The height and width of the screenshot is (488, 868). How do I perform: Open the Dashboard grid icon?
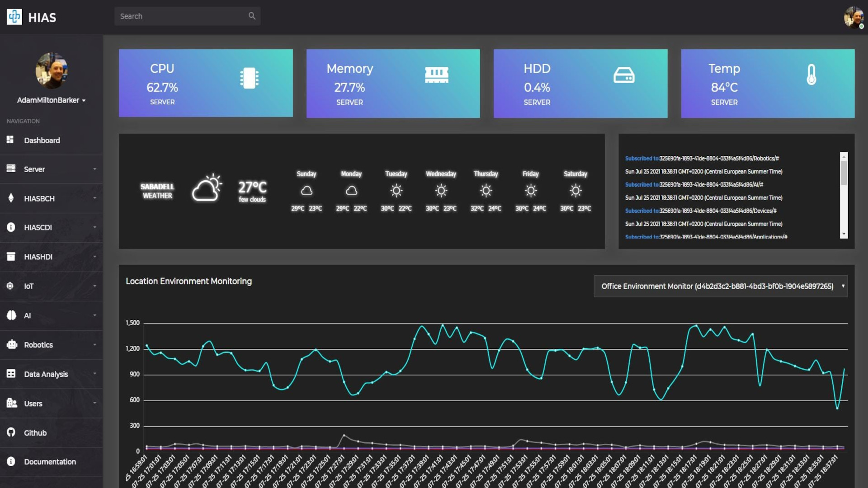click(x=10, y=140)
